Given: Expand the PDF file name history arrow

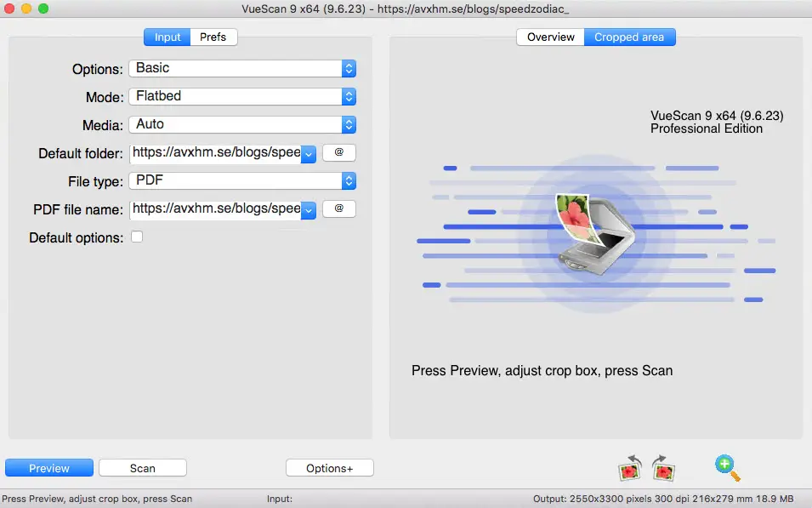Looking at the screenshot, I should click(309, 210).
